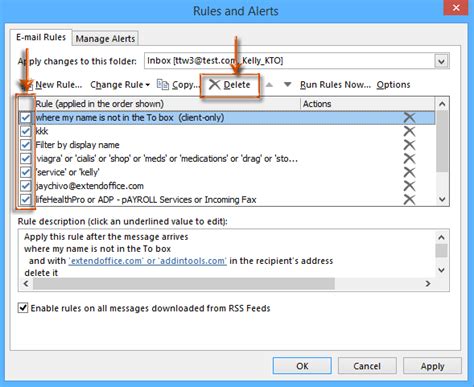
Task: Click the horizontal scrollbar in Rule description
Action: tap(184, 284)
